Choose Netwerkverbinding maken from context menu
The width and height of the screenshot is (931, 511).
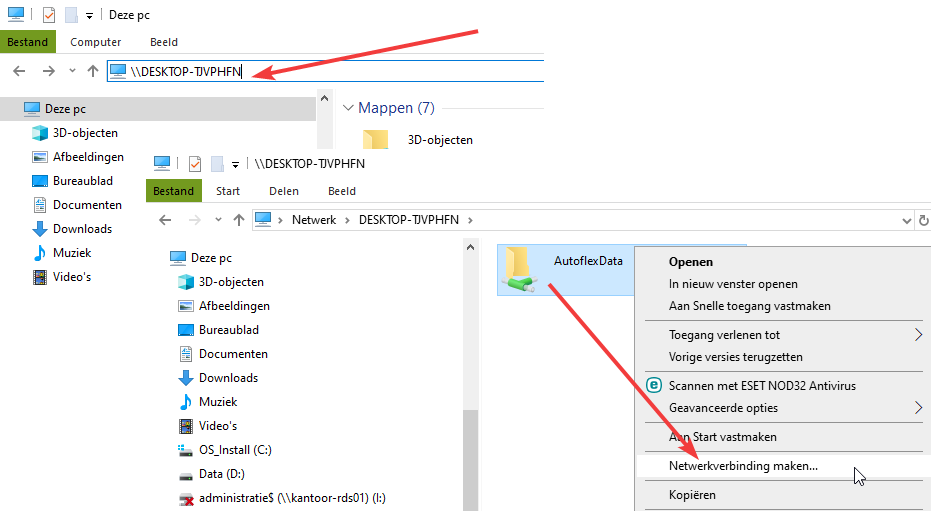pos(743,466)
